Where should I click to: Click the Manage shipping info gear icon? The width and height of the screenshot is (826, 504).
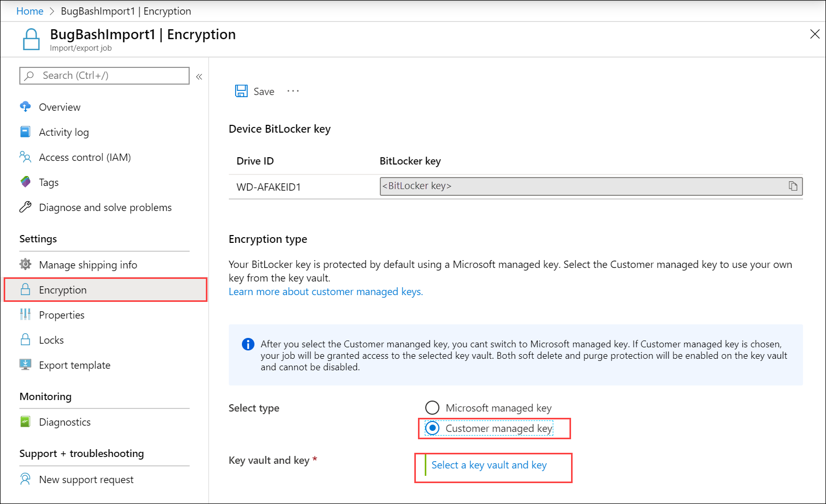tap(25, 264)
